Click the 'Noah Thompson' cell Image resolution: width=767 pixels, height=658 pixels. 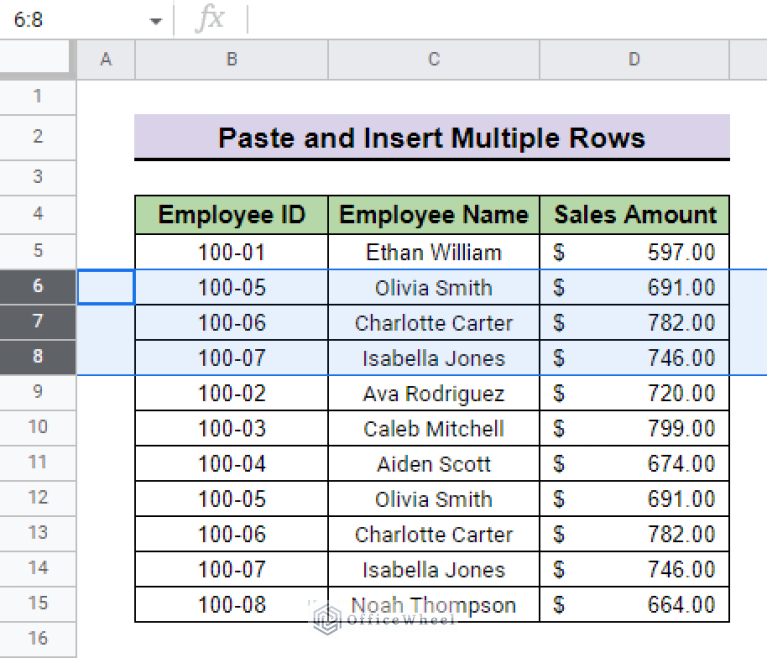click(434, 604)
